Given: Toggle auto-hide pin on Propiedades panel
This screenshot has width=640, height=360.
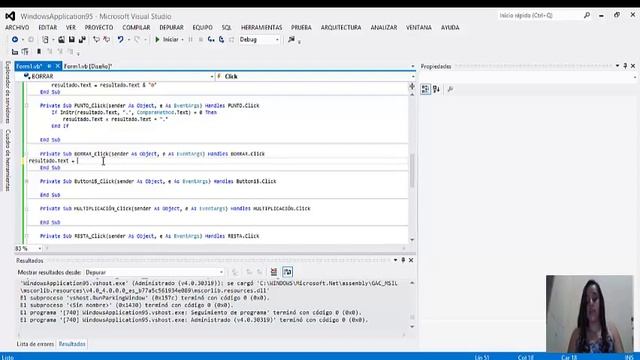Looking at the screenshot, I should point(625,66).
